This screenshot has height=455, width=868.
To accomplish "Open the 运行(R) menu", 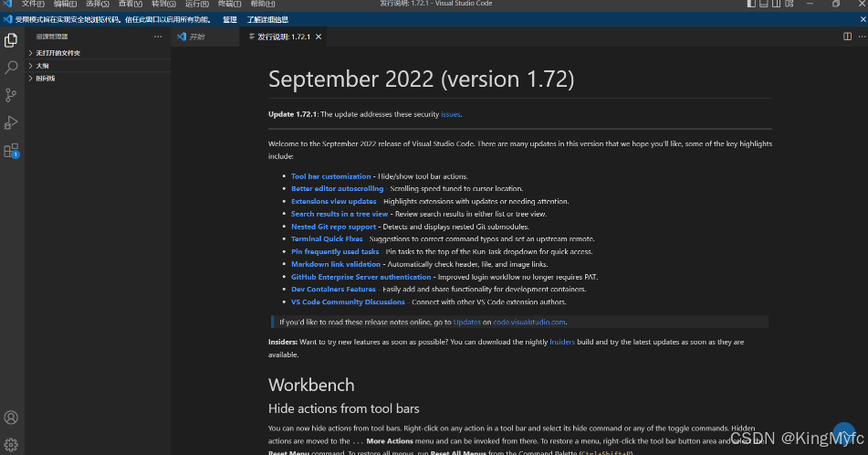I will [196, 4].
